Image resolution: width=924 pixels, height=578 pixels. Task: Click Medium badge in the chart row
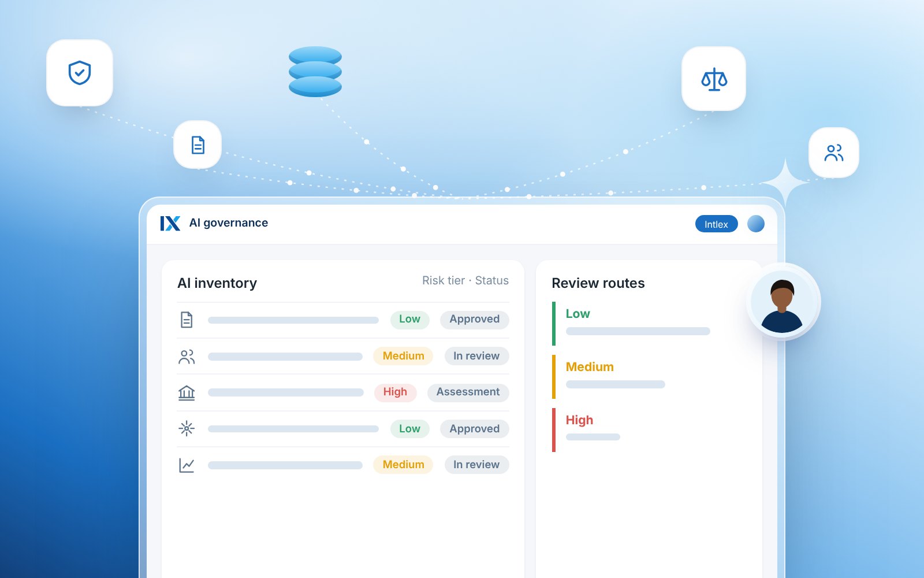[403, 465]
